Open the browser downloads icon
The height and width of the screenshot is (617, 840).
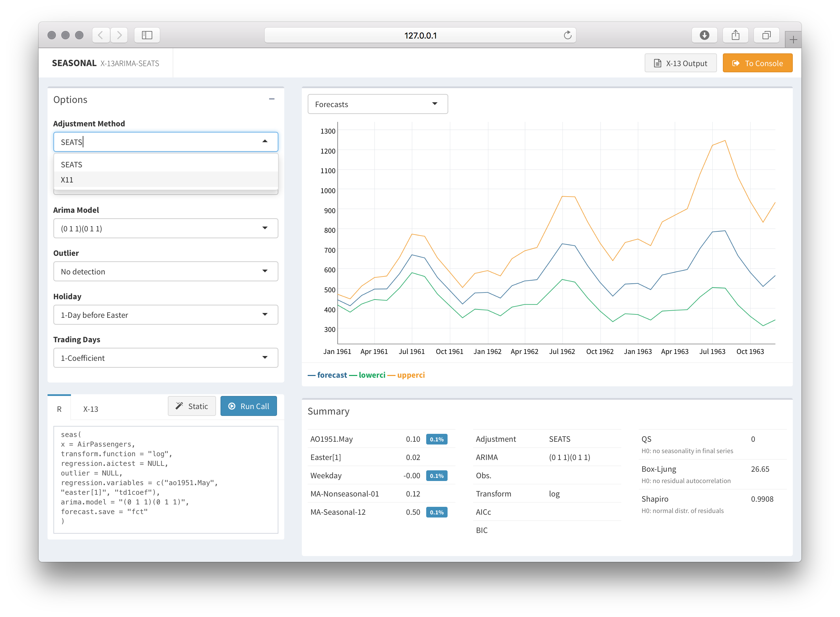pyautogui.click(x=704, y=35)
